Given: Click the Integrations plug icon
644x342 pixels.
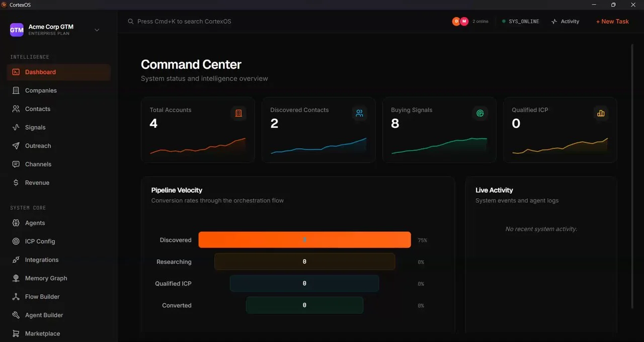Looking at the screenshot, I should (16, 260).
